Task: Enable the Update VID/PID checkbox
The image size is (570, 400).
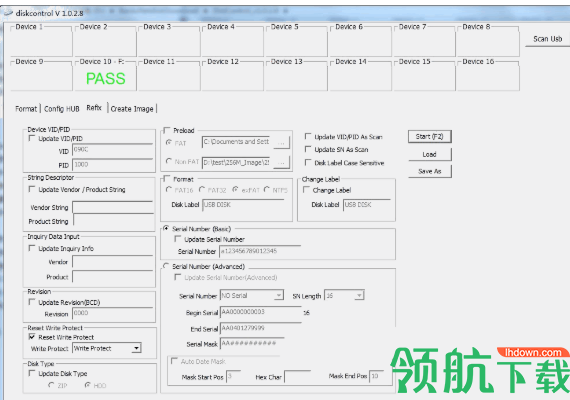Action: pos(32,138)
